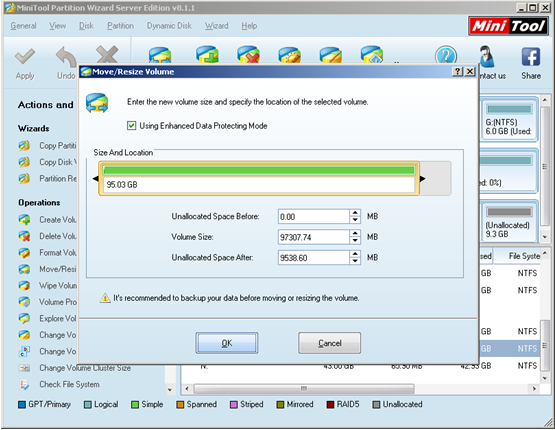Open the Help question mark toolbar icon
555x430 pixels.
pos(446,56)
